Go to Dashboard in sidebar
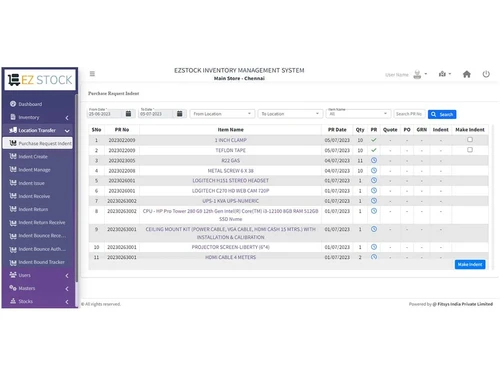The image size is (500, 375). point(30,104)
